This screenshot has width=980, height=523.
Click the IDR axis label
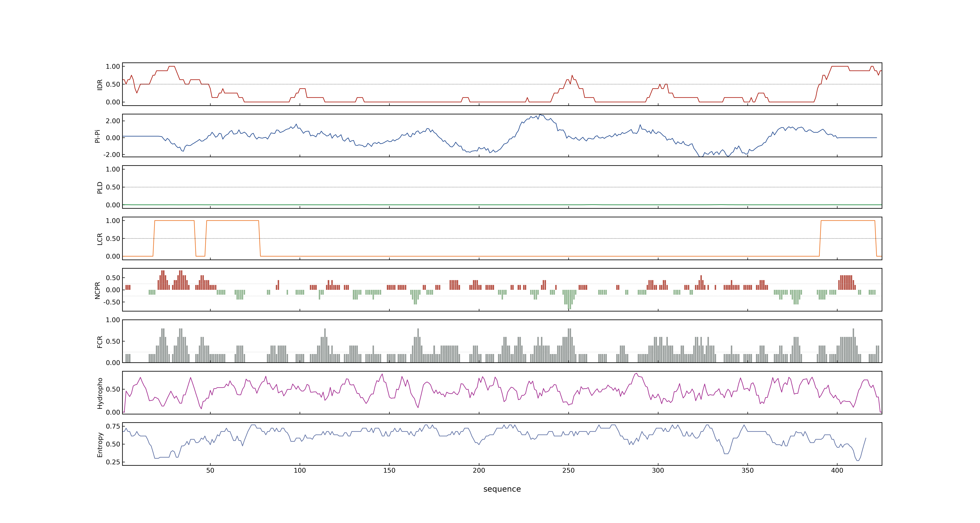[100, 85]
